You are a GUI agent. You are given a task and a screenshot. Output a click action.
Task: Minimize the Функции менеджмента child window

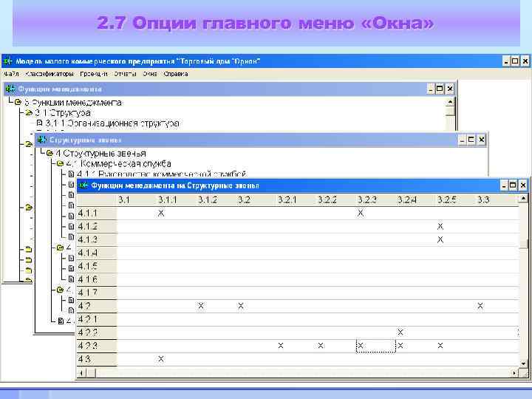431,89
